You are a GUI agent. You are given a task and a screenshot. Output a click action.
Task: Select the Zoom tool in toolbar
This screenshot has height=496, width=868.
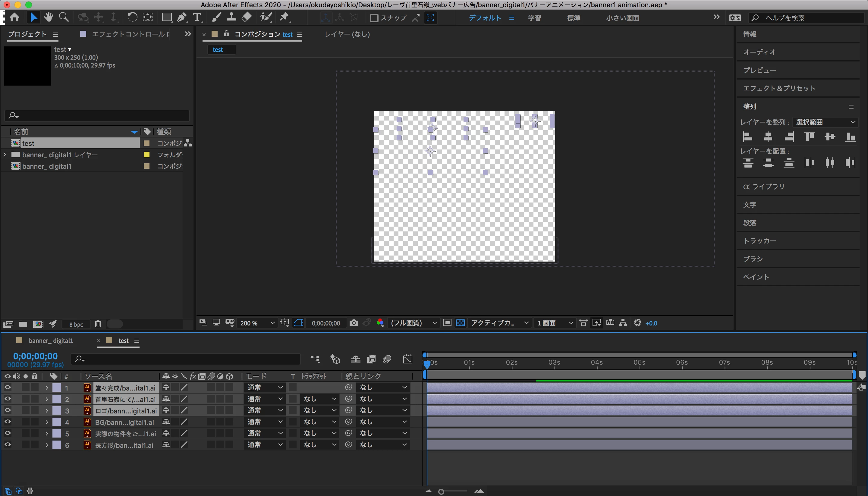pos(64,17)
